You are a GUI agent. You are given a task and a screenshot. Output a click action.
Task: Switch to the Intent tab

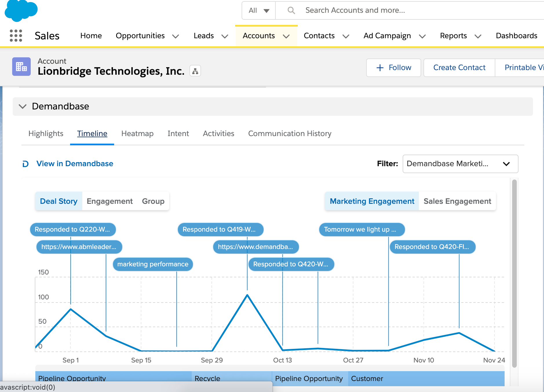coord(178,133)
